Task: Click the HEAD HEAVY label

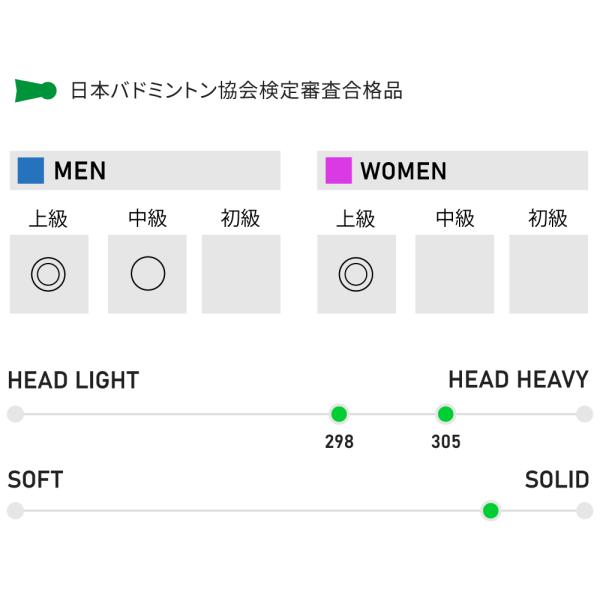Action: 518,380
